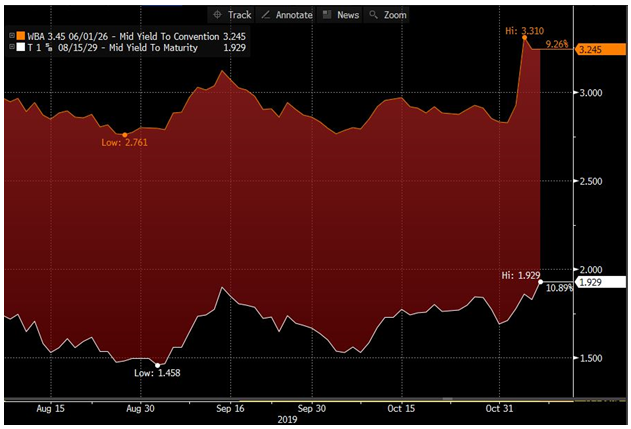Click the Sep 16 date axis label
The height and width of the screenshot is (429, 631).
[229, 408]
